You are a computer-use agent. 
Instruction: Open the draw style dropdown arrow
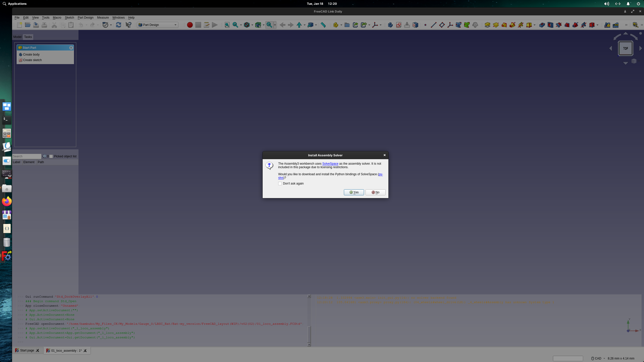(252, 25)
